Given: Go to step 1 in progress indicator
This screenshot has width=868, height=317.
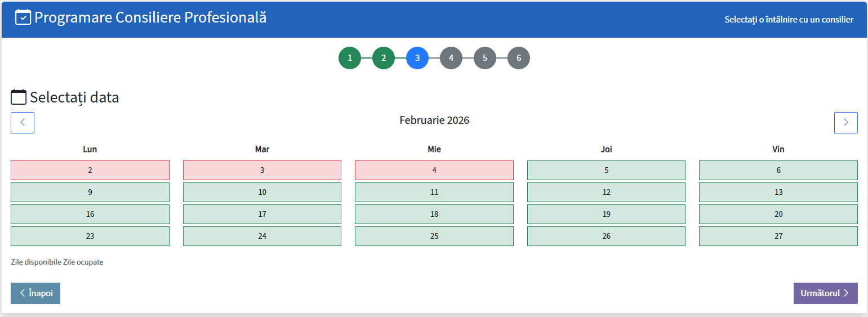Looking at the screenshot, I should (350, 58).
